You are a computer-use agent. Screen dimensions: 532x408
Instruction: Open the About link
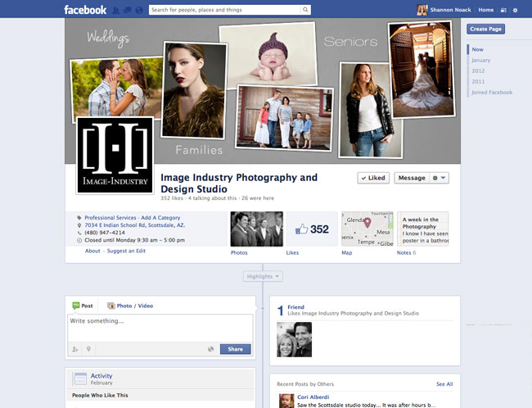[92, 251]
